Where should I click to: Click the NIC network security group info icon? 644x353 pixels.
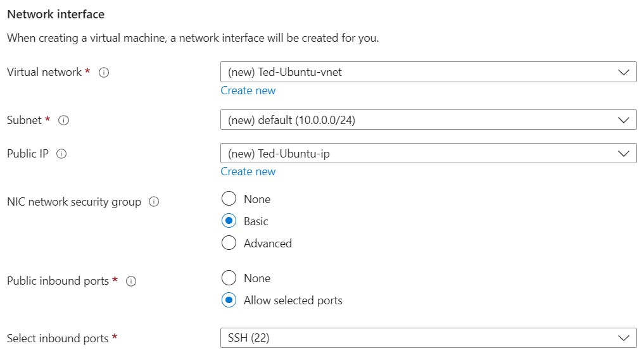click(153, 202)
